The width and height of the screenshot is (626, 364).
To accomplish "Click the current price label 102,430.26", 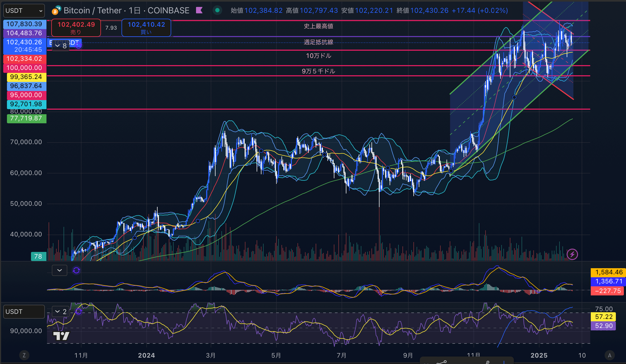I will click(25, 46).
